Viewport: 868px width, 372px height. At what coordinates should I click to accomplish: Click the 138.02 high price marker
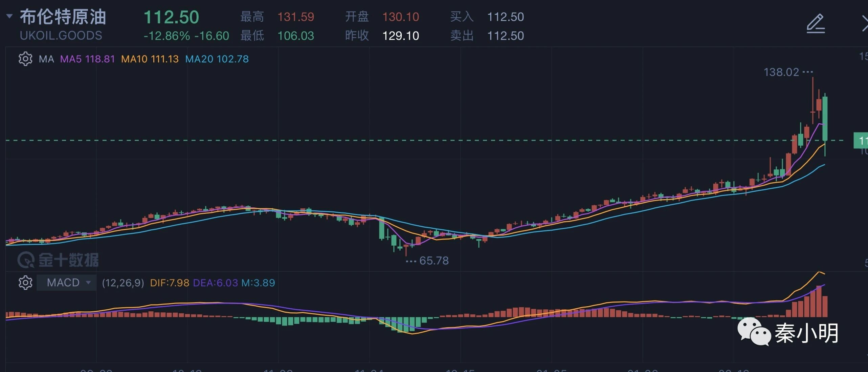coord(781,72)
